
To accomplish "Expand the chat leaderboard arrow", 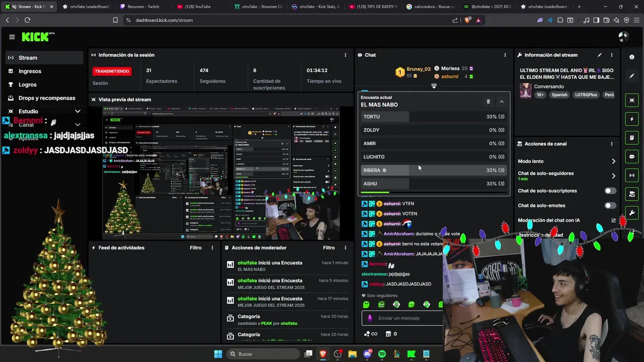I will (434, 86).
